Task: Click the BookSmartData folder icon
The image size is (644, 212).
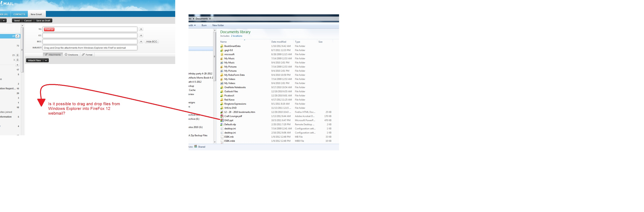Action: click(222, 46)
